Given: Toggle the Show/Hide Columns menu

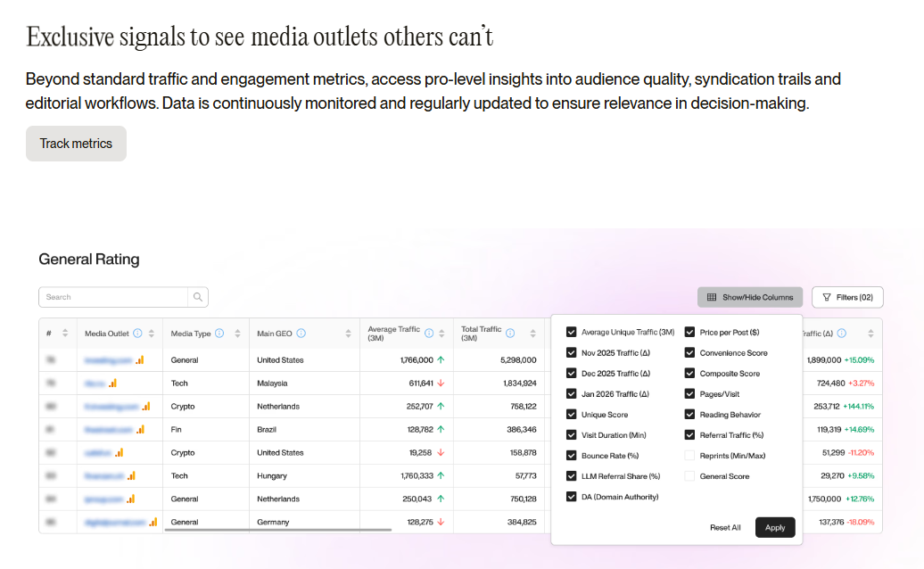Looking at the screenshot, I should point(750,297).
